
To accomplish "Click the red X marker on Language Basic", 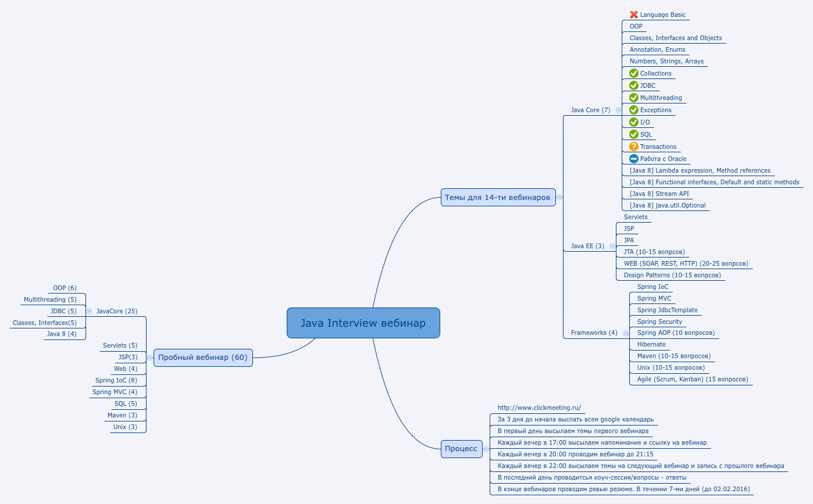I will (634, 15).
